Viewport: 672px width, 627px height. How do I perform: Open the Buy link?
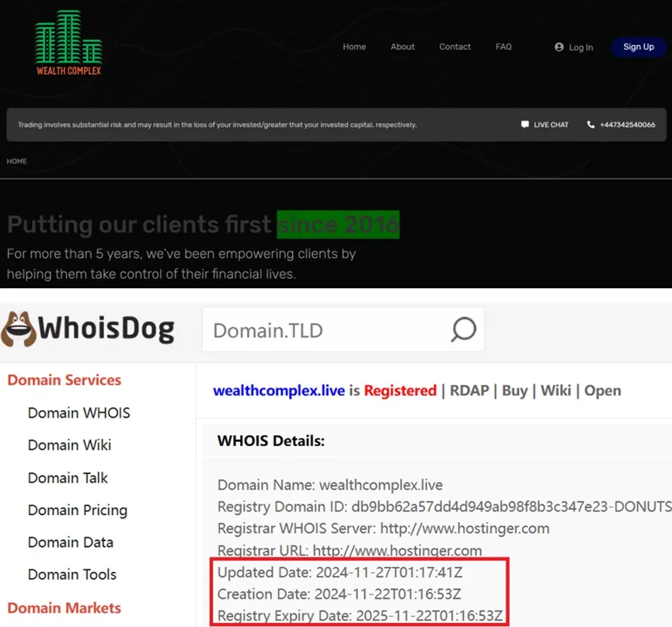(515, 391)
